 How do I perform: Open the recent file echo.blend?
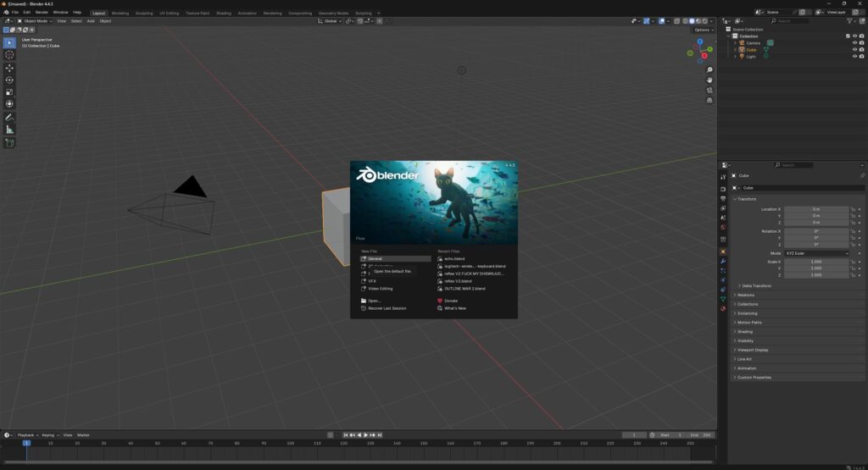tap(454, 258)
